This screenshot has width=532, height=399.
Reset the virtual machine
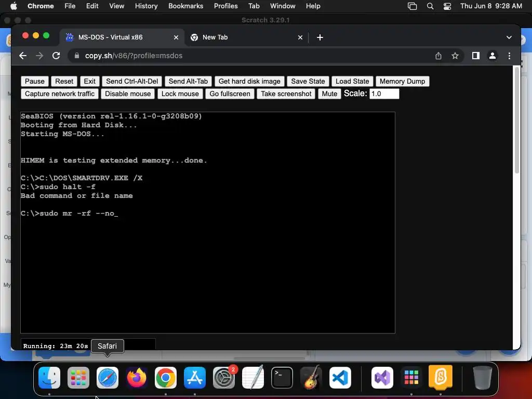coord(64,81)
